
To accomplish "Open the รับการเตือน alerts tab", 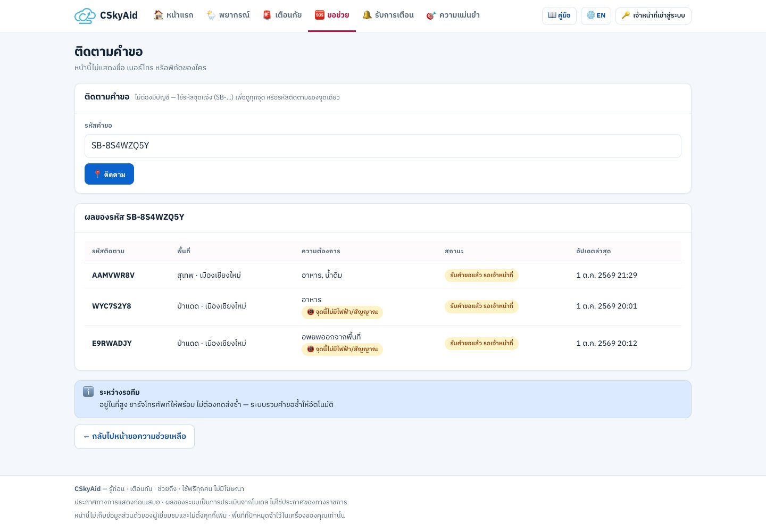I will point(388,15).
